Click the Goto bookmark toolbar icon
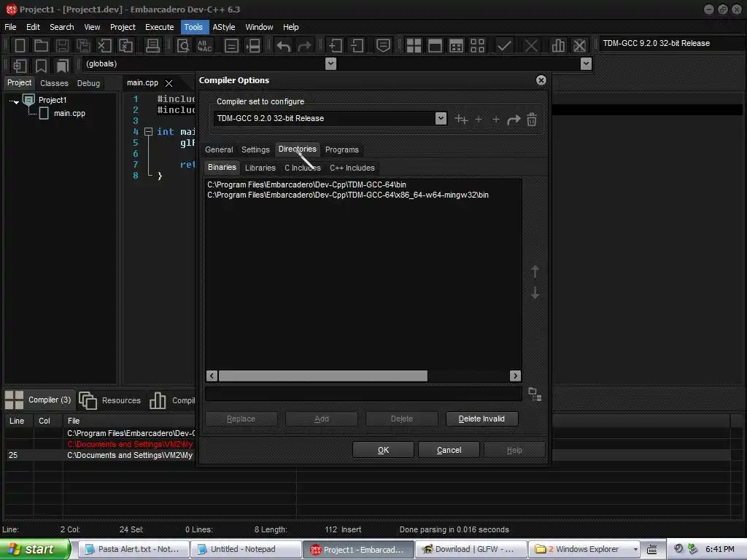Image resolution: width=747 pixels, height=560 pixels. click(63, 66)
